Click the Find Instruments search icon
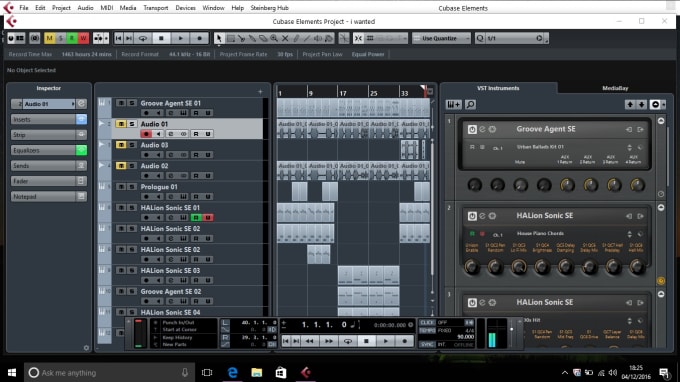This screenshot has height=382, width=680. point(471,104)
